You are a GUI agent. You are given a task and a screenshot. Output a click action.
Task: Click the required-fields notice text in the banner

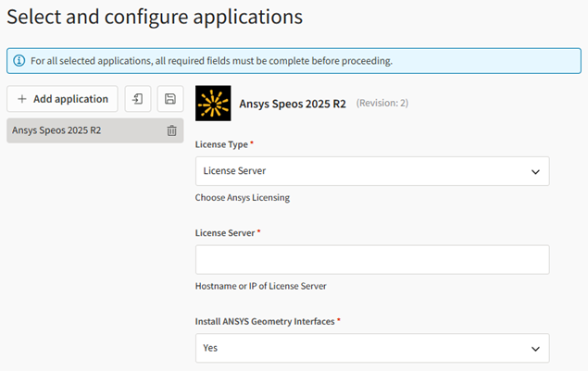[211, 61]
